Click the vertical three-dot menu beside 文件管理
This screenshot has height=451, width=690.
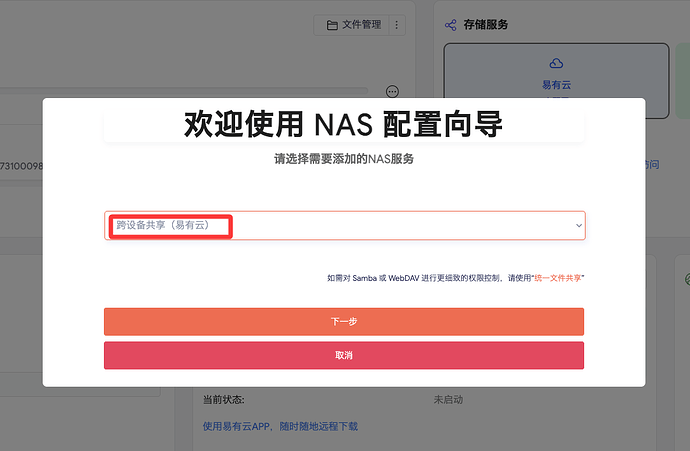click(397, 25)
